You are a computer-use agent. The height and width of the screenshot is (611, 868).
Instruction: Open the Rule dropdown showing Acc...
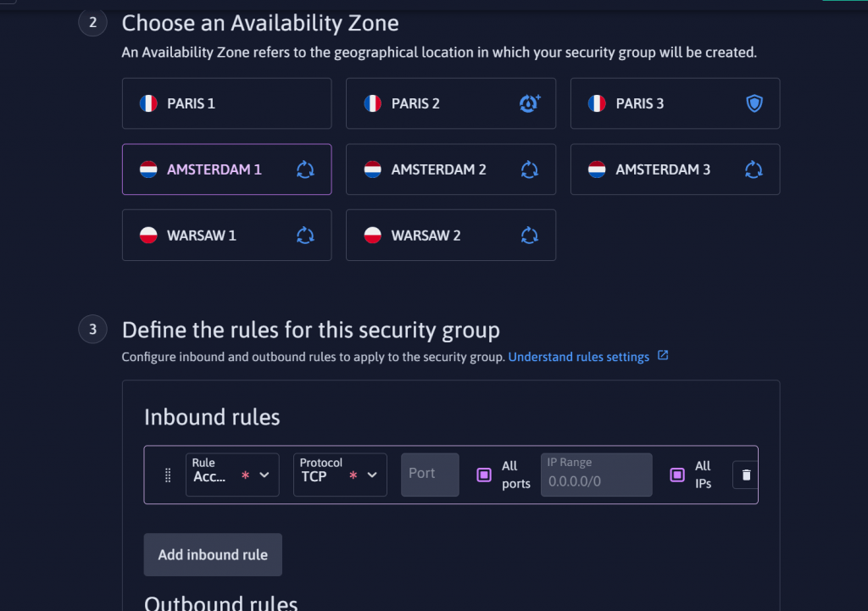click(232, 475)
